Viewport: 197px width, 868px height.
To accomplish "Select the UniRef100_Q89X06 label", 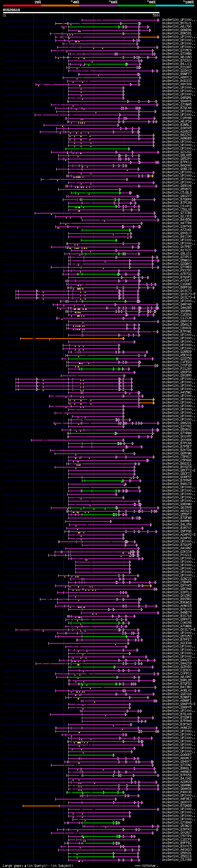I will coord(177,186).
